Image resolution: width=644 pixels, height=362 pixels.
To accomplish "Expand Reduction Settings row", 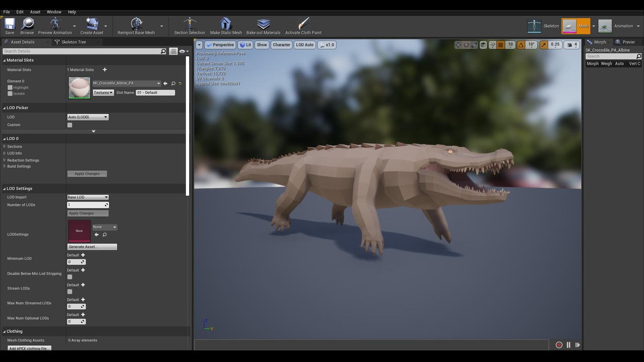I will coord(5,160).
